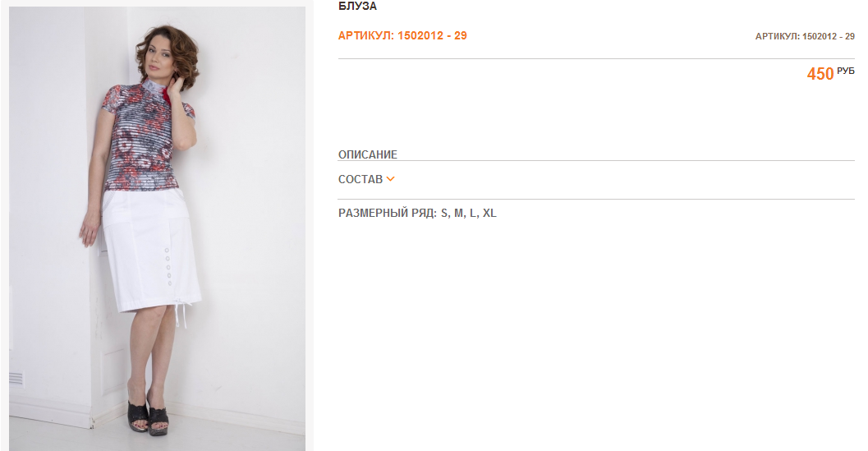Click the БЛУЗА product title
This screenshot has height=451, width=868.
tap(357, 6)
